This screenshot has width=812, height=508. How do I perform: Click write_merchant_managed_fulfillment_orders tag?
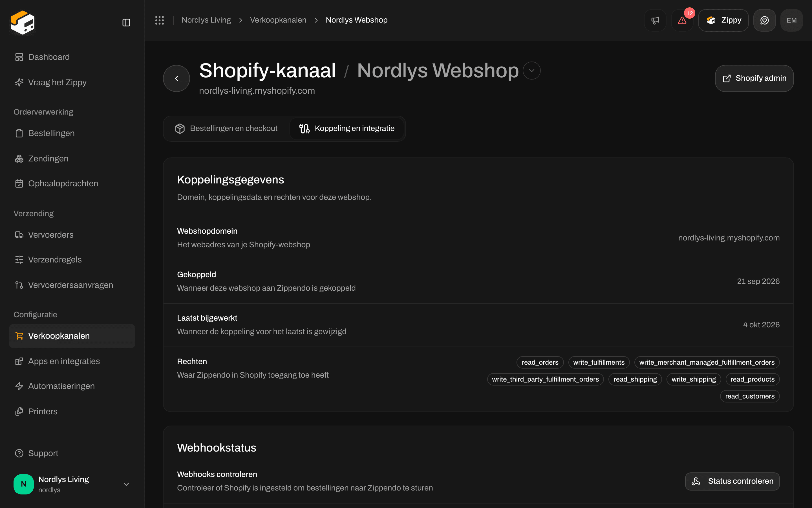[x=707, y=362]
